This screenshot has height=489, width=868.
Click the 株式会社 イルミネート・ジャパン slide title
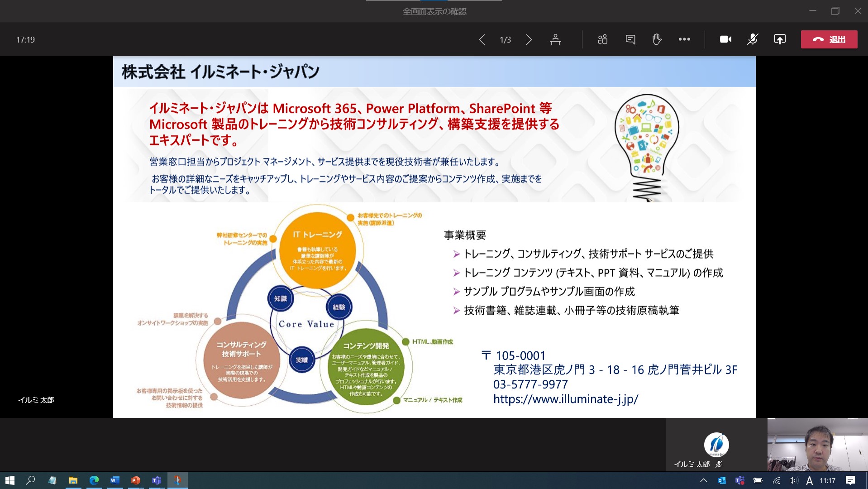click(220, 72)
